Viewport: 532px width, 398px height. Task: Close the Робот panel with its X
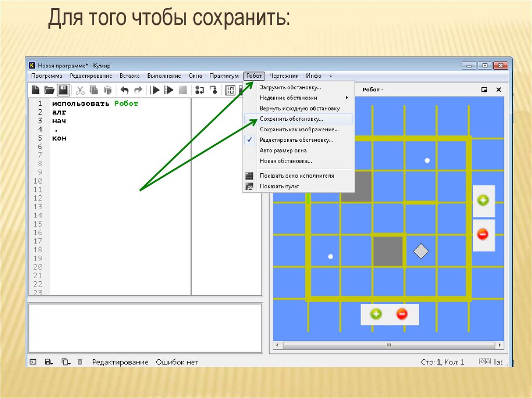[498, 90]
